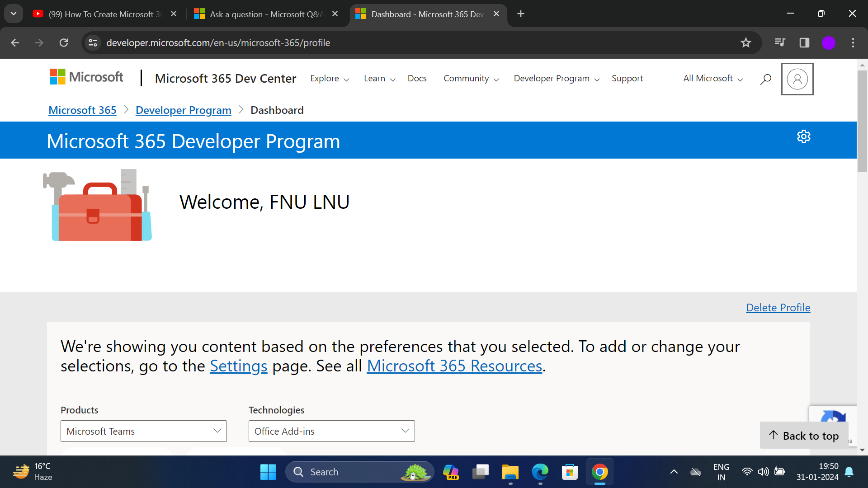Click the Delete Profile link
This screenshot has width=868, height=488.
[778, 308]
